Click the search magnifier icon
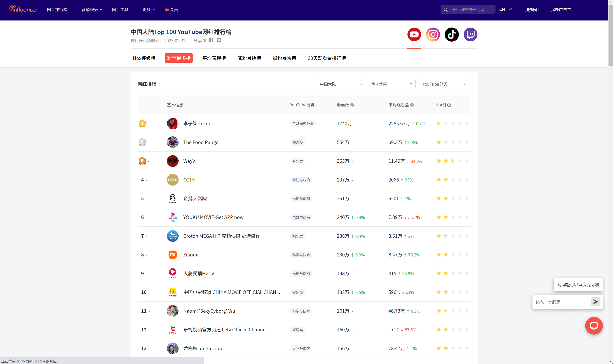This screenshot has height=364, width=613. 446,9
